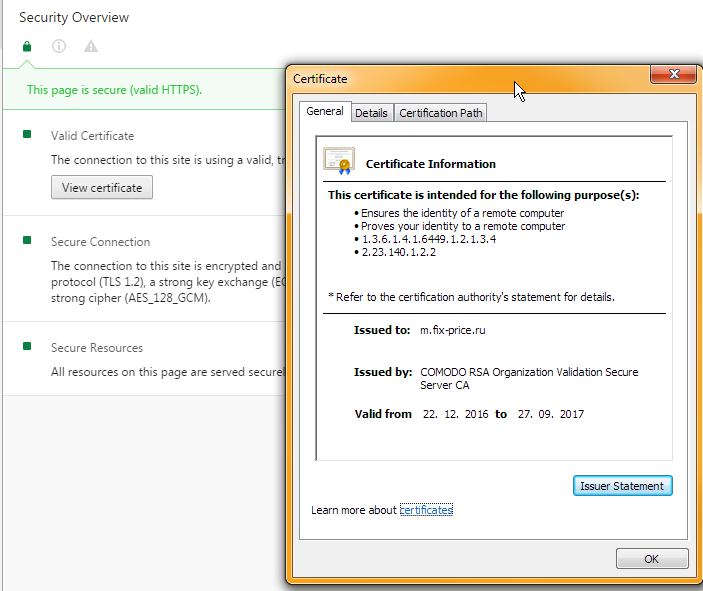
Task: Click the COMODO RSA issuer name
Action: (529, 378)
